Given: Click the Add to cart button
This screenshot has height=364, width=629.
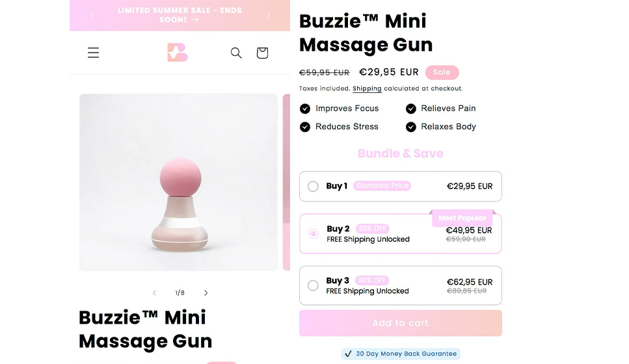Looking at the screenshot, I should coord(400,322).
